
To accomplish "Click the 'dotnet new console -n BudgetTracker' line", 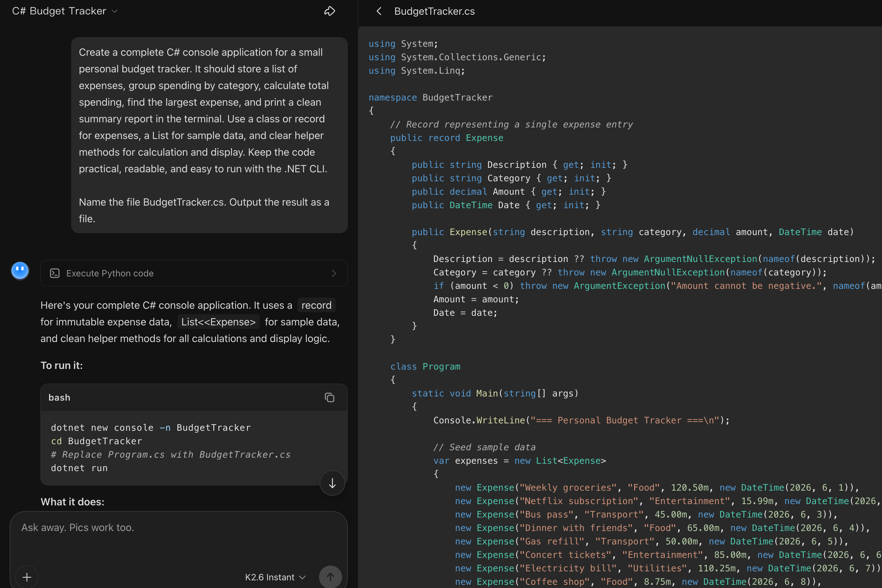I will pos(151,428).
